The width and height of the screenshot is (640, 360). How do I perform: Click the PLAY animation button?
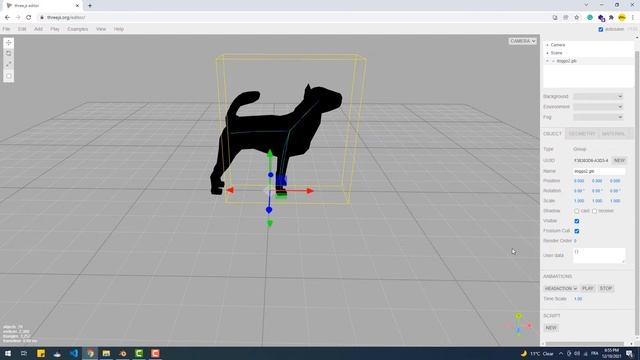coord(587,289)
